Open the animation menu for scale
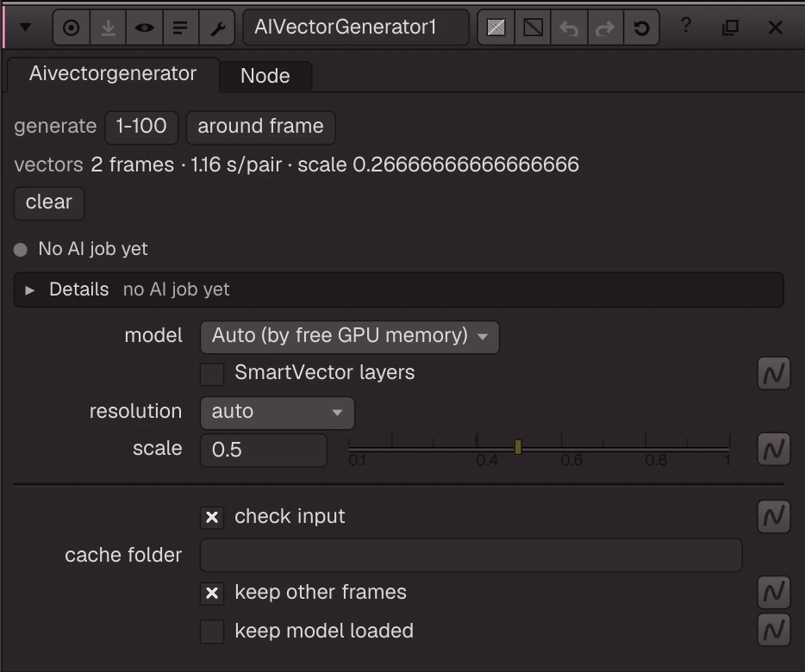The height and width of the screenshot is (672, 805). click(x=773, y=450)
